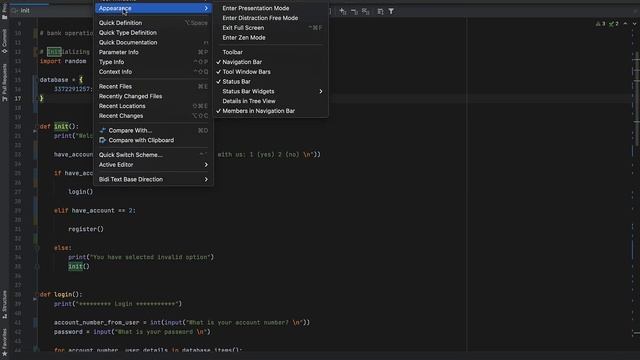The image size is (640, 360).
Task: Click the Compare With icon in menu
Action: (102, 130)
